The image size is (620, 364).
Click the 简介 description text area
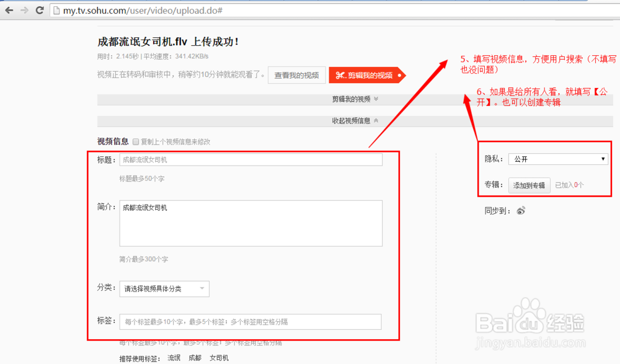(251, 223)
